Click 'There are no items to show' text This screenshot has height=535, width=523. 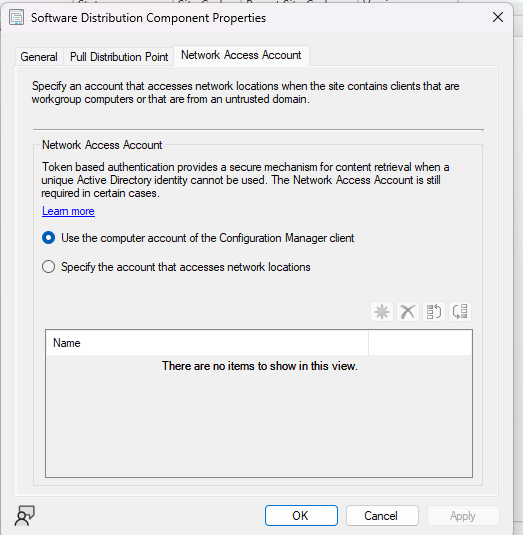click(260, 366)
